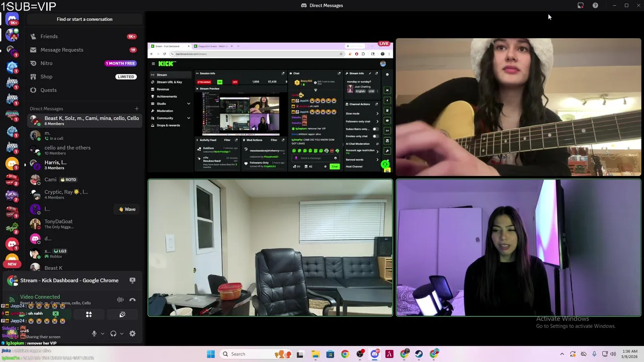This screenshot has height=362, width=644.
Task: Click the green Chat send button in Kick
Action: [x=335, y=166]
